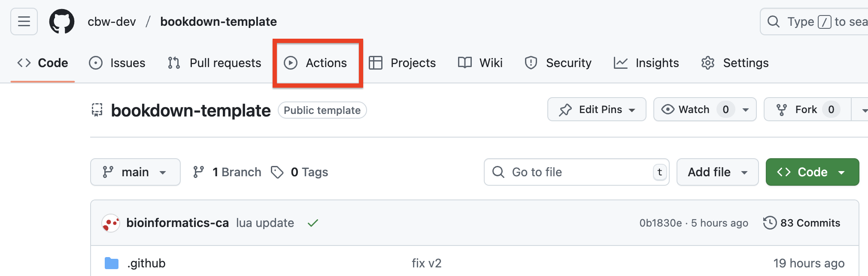Open the navigation hamburger menu
The image size is (868, 276).
click(x=24, y=21)
